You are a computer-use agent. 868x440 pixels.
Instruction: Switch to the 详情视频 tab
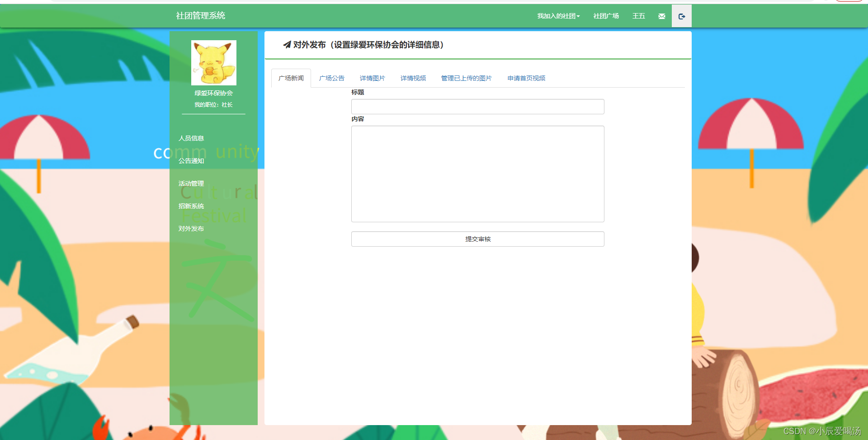(x=413, y=78)
